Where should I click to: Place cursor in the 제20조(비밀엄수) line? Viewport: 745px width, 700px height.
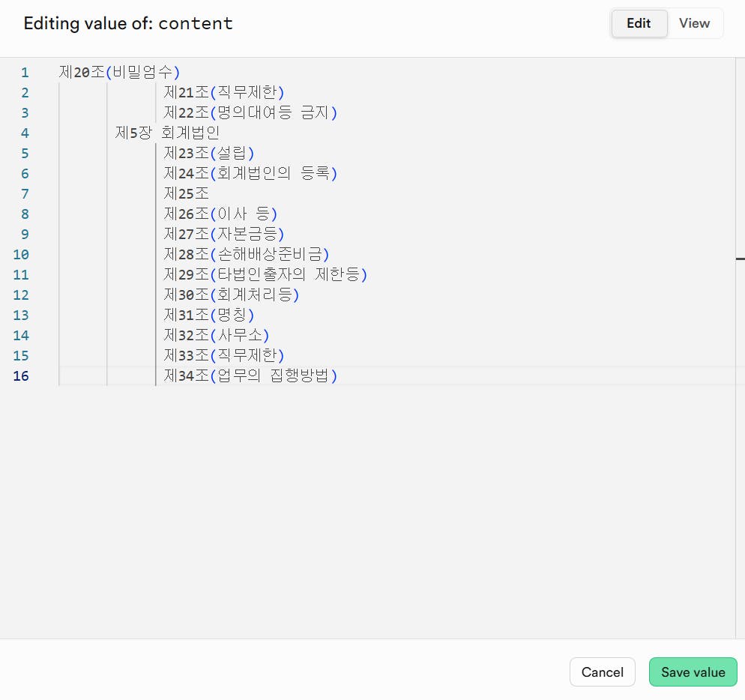(x=120, y=73)
